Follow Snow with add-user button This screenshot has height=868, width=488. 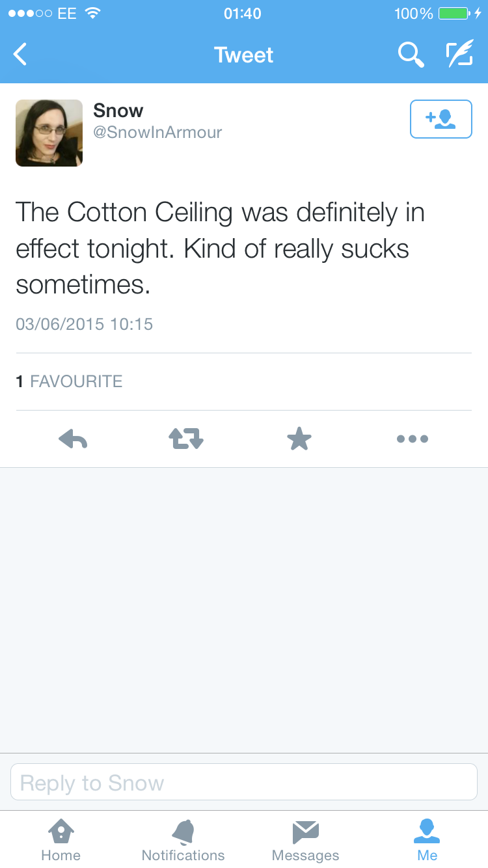[x=441, y=119]
